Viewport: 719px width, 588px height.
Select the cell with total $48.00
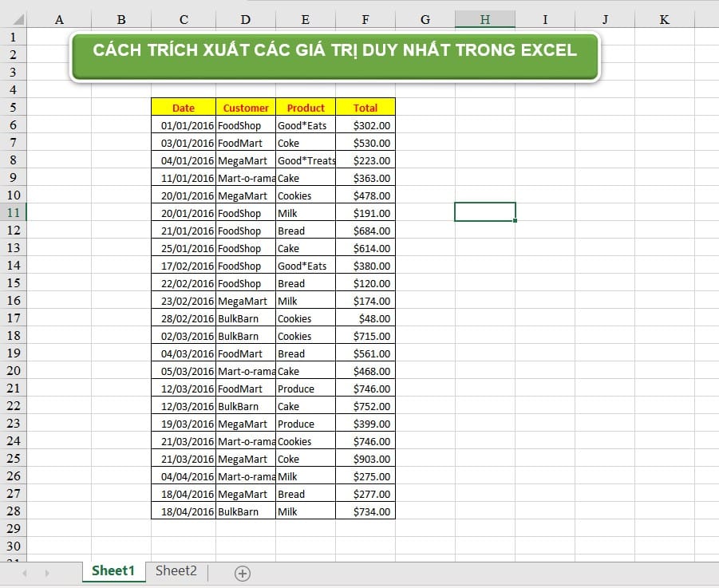pos(365,318)
